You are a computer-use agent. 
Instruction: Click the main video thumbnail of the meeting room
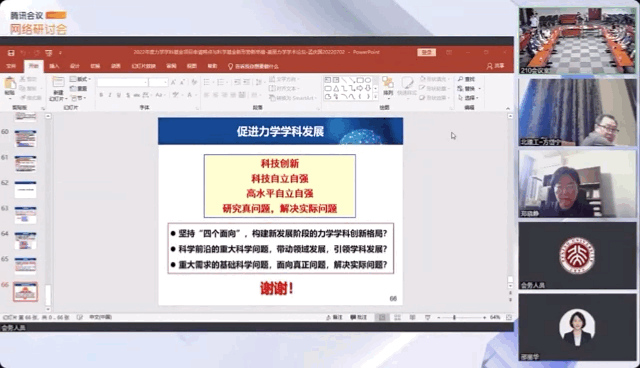point(577,41)
